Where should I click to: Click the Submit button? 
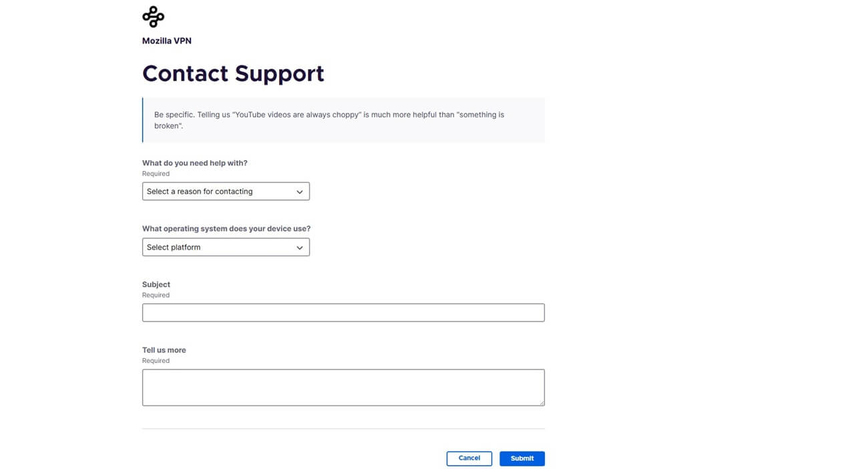[x=521, y=458]
